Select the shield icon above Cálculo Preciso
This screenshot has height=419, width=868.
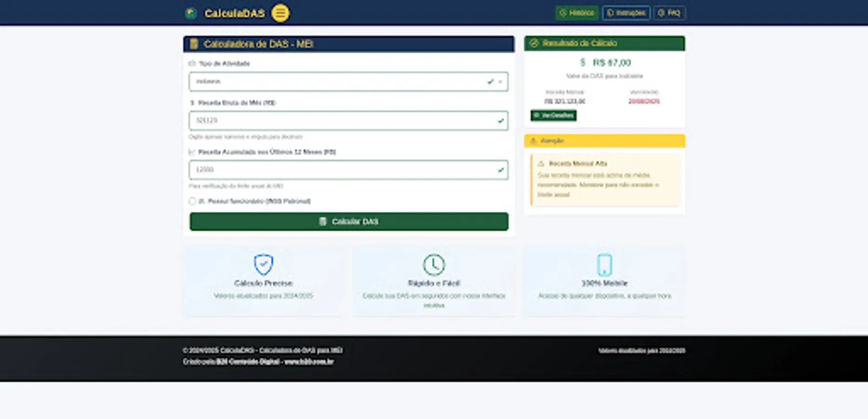pyautogui.click(x=263, y=264)
